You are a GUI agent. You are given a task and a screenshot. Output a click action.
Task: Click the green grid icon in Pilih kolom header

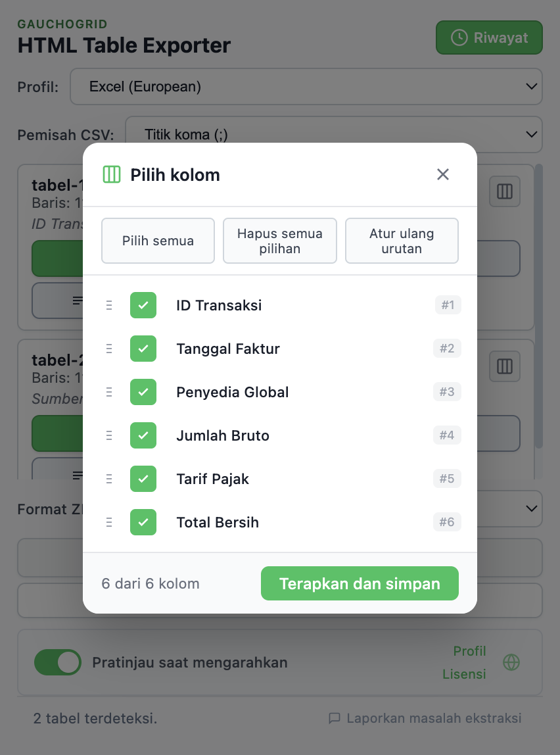112,174
